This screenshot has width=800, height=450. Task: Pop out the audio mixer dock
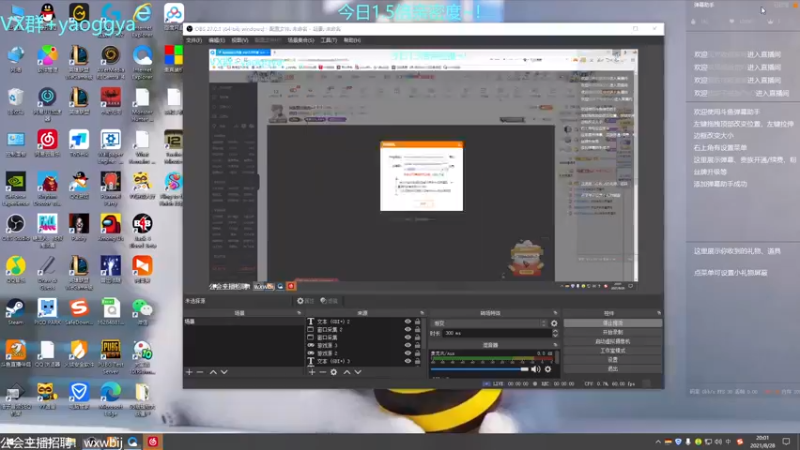coord(555,345)
